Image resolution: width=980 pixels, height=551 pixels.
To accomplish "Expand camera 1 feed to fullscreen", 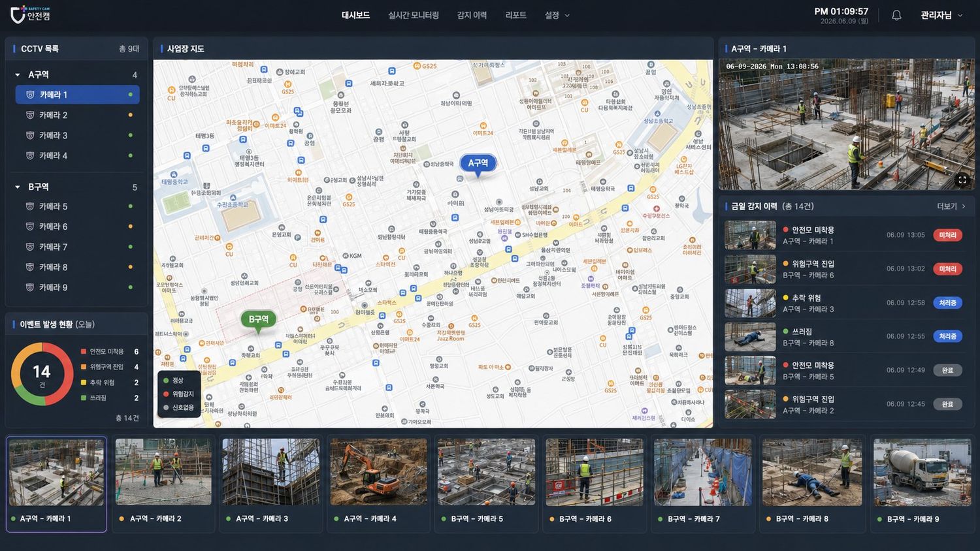I will [x=962, y=180].
